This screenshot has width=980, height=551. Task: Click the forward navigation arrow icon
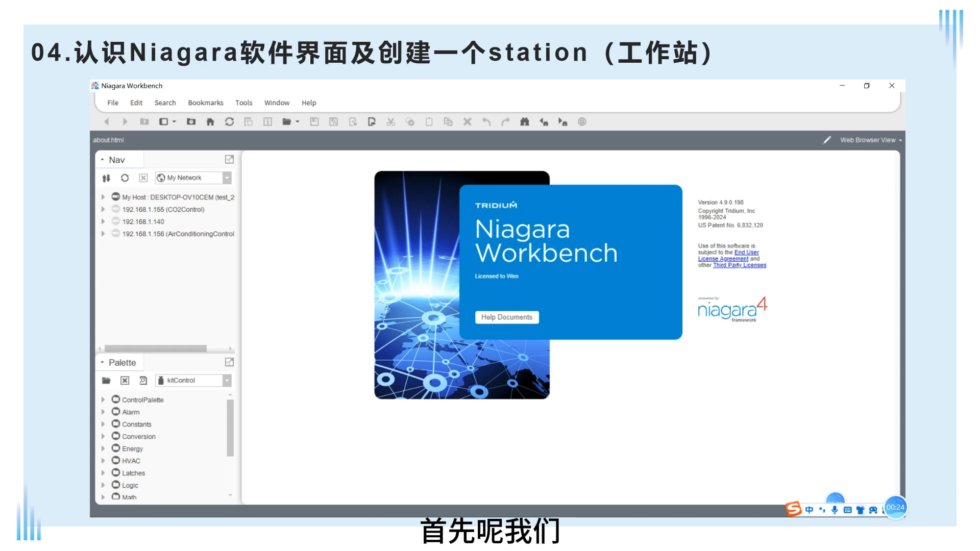(123, 121)
